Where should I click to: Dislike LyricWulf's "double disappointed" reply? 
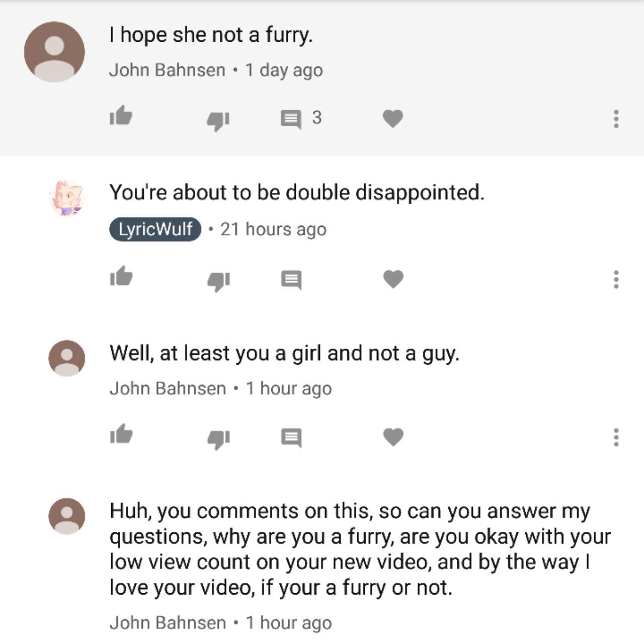coord(218,281)
